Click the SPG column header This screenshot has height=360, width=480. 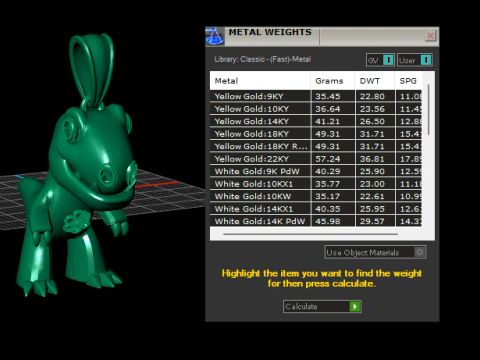(408, 81)
